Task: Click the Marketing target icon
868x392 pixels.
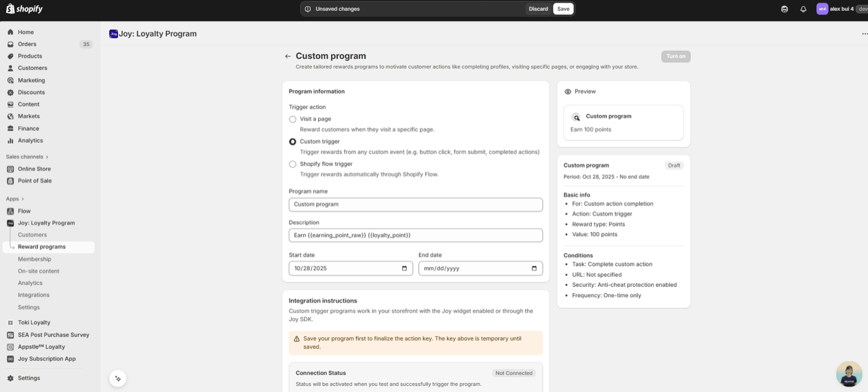Action: click(x=10, y=80)
